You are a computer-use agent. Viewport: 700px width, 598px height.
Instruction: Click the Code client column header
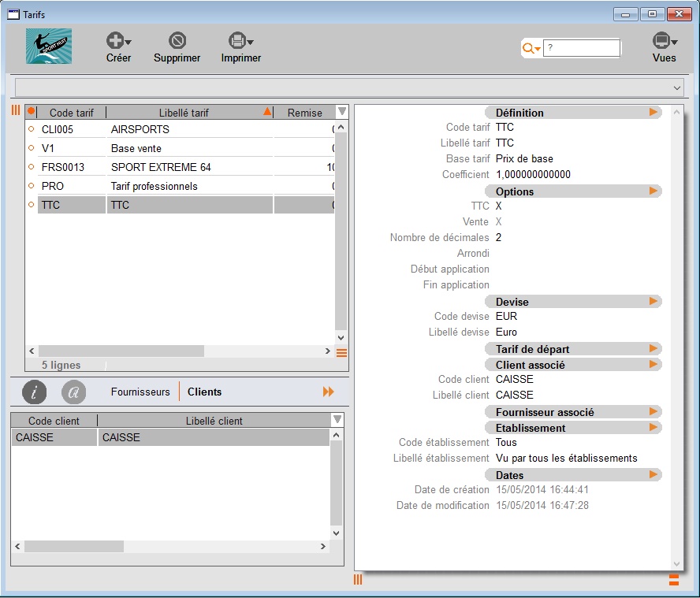pos(54,421)
